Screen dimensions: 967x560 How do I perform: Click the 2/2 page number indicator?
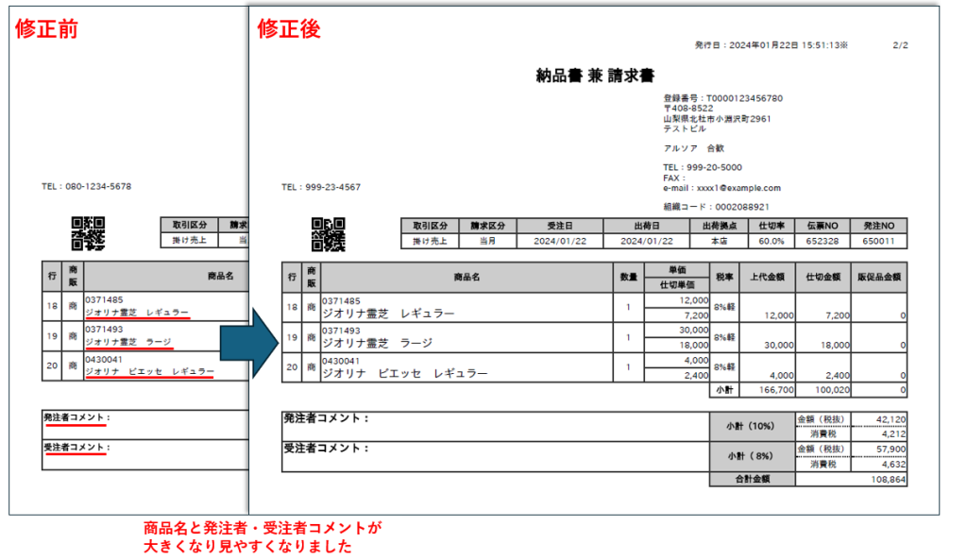899,44
